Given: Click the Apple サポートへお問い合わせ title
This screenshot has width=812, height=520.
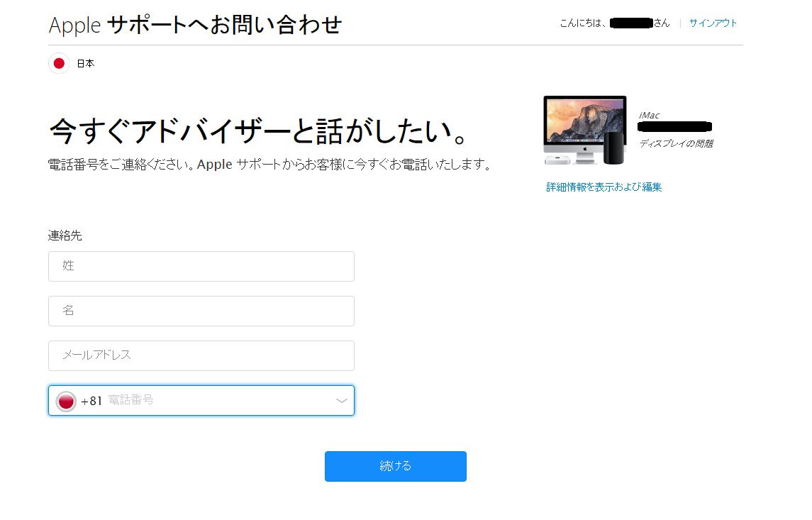Looking at the screenshot, I should tap(195, 25).
